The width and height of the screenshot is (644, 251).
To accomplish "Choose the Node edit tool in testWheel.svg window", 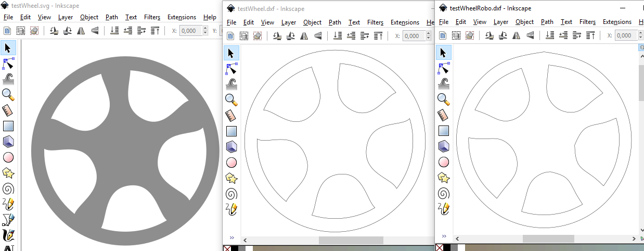I will 8,64.
